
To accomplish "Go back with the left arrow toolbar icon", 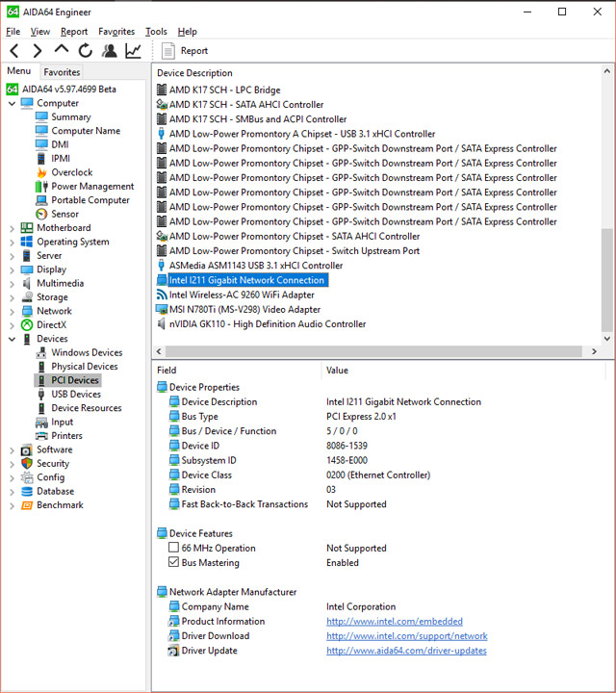I will 14,51.
